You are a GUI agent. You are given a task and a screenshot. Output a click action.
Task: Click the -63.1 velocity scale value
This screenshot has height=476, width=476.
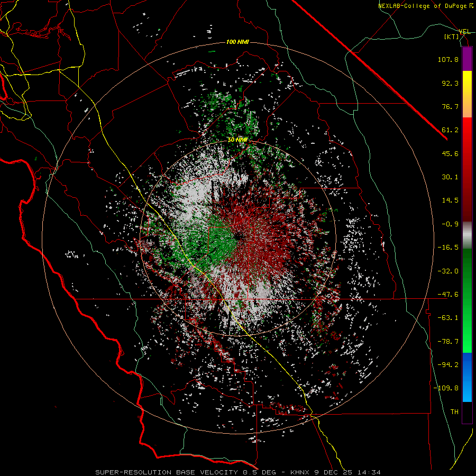point(448,318)
